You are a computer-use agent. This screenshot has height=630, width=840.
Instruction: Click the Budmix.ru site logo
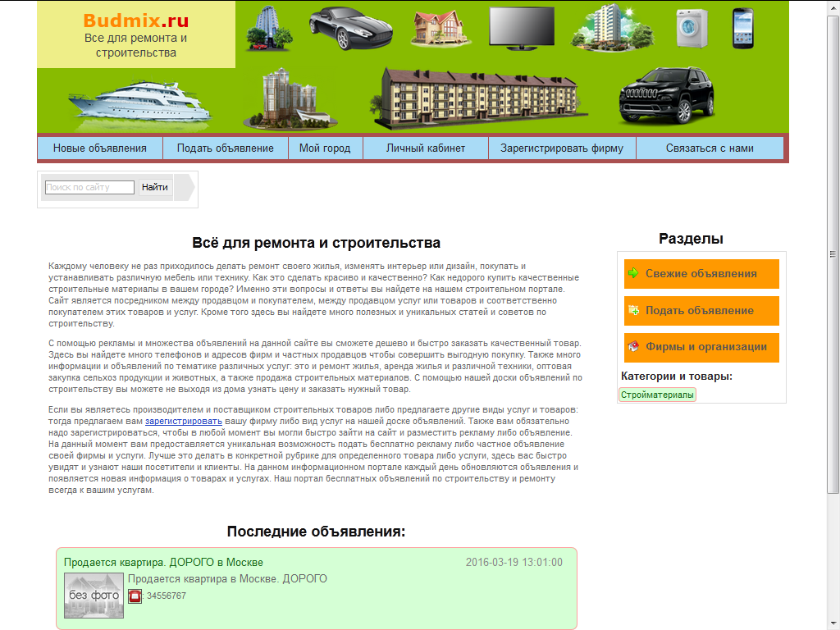point(136,21)
